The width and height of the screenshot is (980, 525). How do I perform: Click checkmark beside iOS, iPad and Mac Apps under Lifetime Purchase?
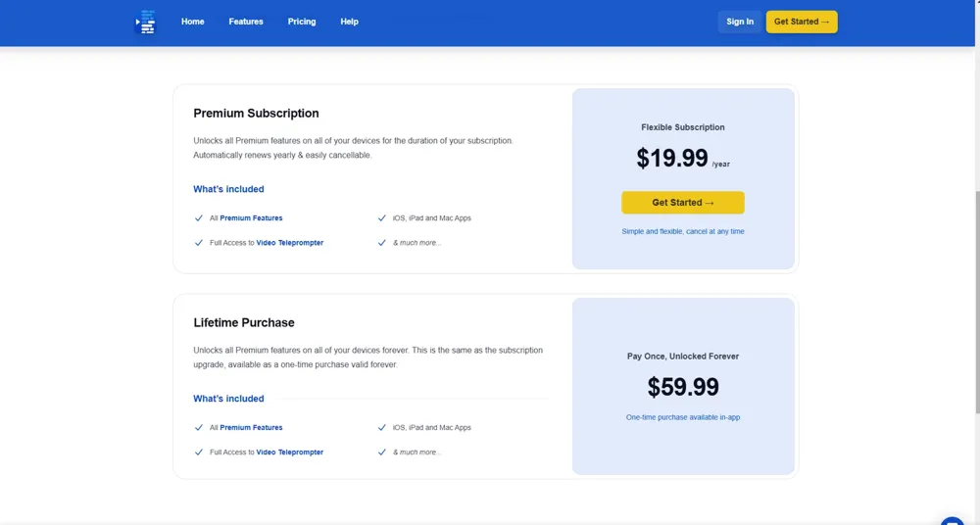click(x=382, y=428)
